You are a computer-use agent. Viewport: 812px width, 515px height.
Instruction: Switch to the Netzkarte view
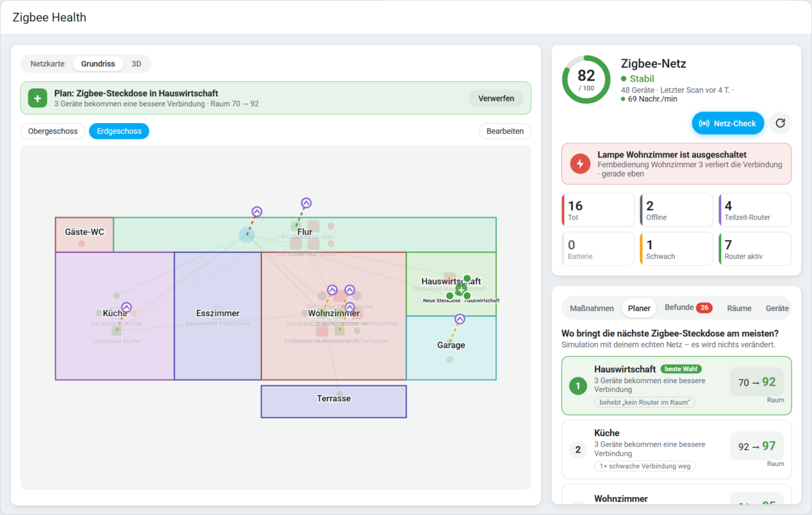pyautogui.click(x=48, y=64)
